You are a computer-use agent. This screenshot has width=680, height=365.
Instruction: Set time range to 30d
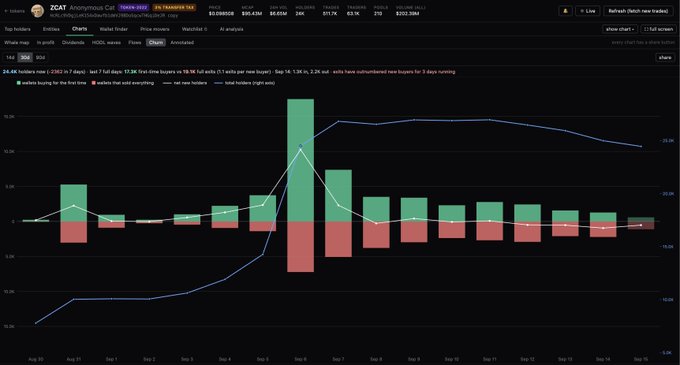pos(25,57)
